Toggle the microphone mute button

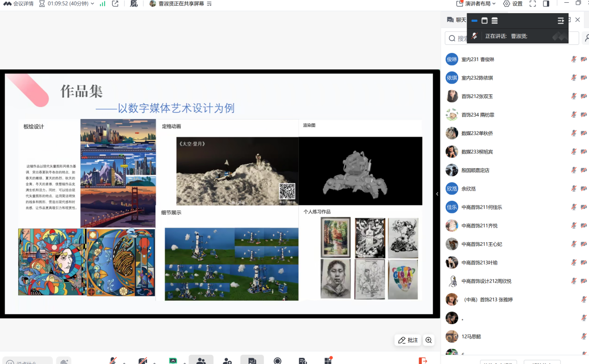pyautogui.click(x=113, y=361)
